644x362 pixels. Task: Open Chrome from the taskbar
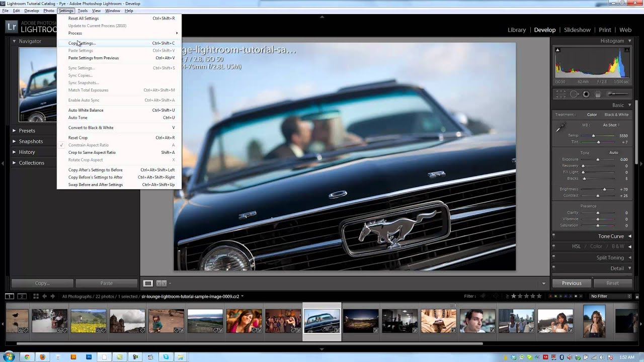pos(27,357)
